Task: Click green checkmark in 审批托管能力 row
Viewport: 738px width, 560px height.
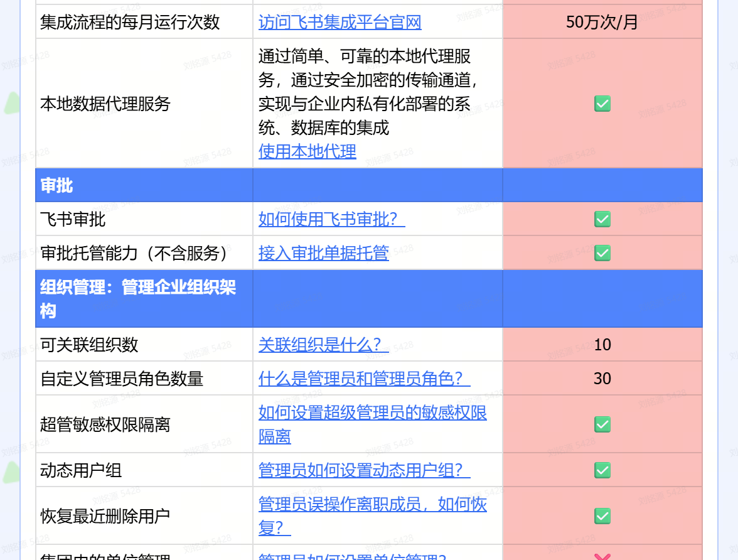Action: coord(602,253)
